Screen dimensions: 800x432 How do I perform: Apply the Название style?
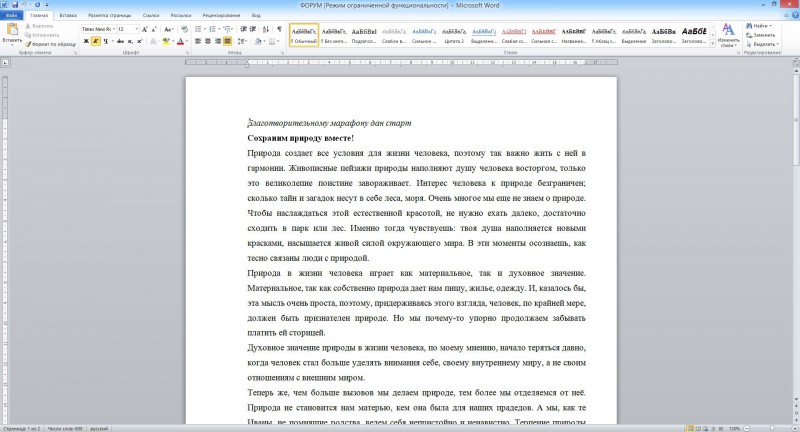573,35
